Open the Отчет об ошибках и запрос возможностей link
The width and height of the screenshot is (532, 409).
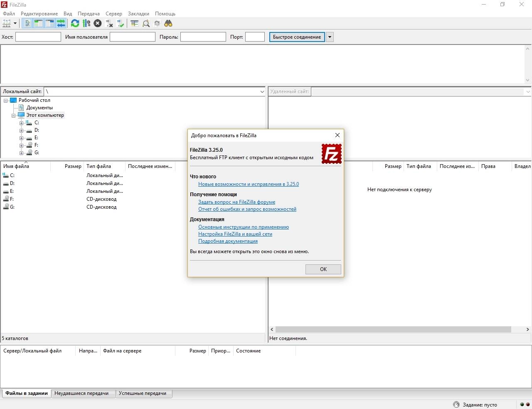coord(247,209)
